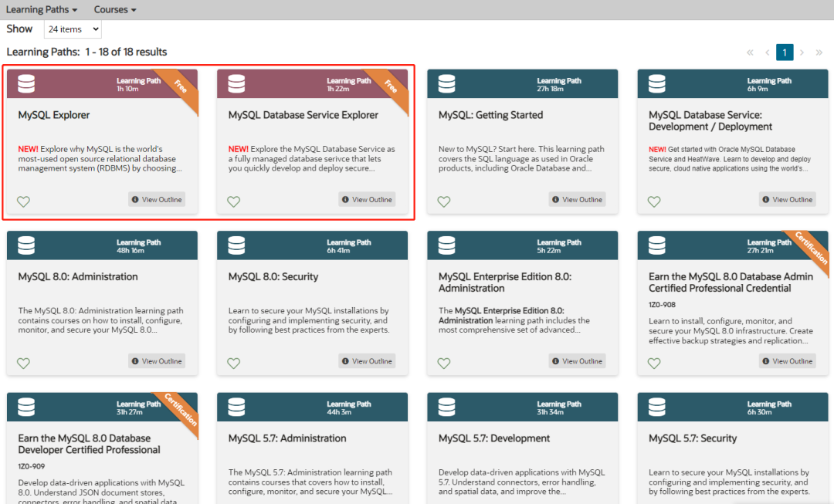Open the Show 24 items dropdown
Screen dimensions: 834x504
73,29
